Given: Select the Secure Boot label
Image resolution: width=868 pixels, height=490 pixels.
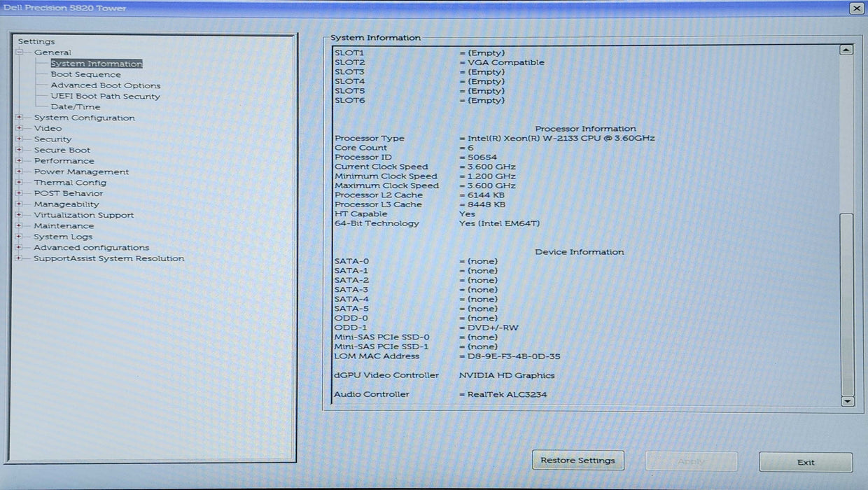Looking at the screenshot, I should (x=62, y=150).
